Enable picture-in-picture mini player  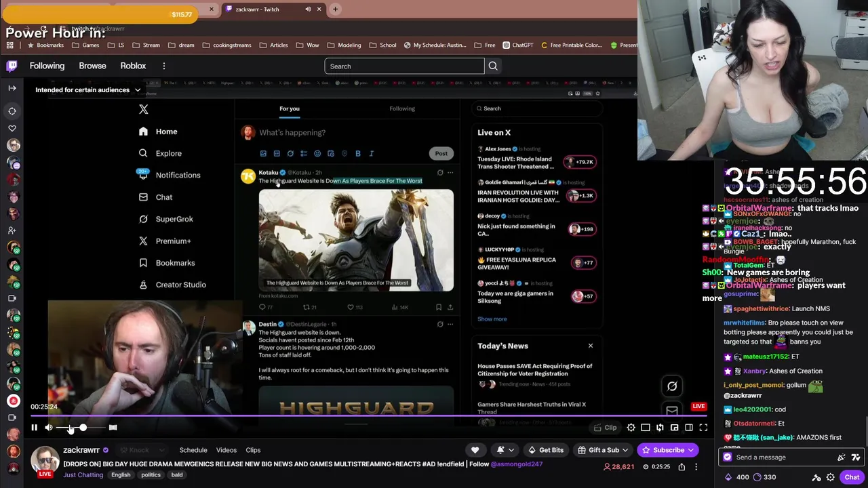coord(674,428)
